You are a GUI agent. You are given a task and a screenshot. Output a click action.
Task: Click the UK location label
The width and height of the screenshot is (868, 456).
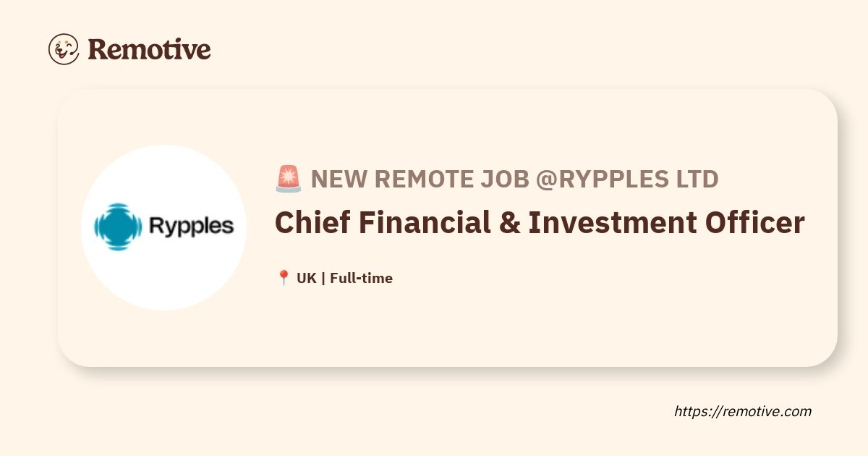306,278
